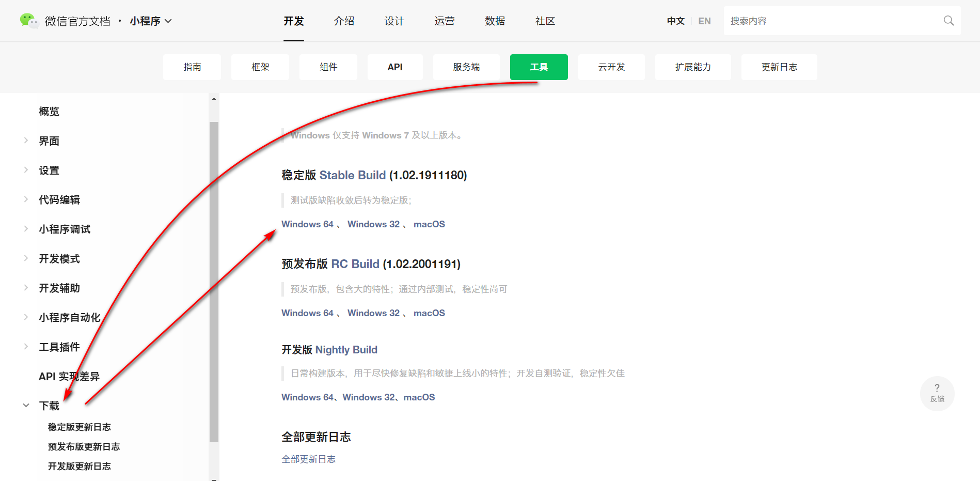The image size is (980, 481).
Task: Download Nightly Build Windows 32
Action: pos(369,397)
